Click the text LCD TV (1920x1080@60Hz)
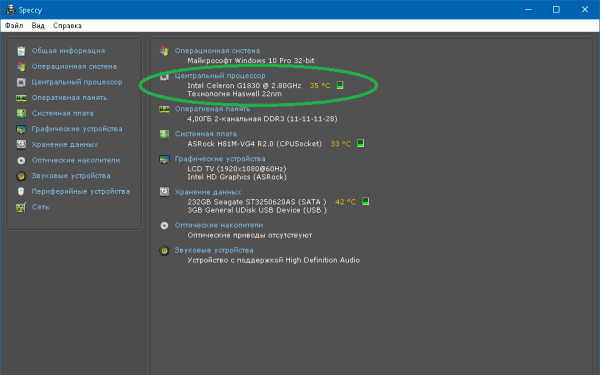This screenshot has height=375, width=600. 237,169
